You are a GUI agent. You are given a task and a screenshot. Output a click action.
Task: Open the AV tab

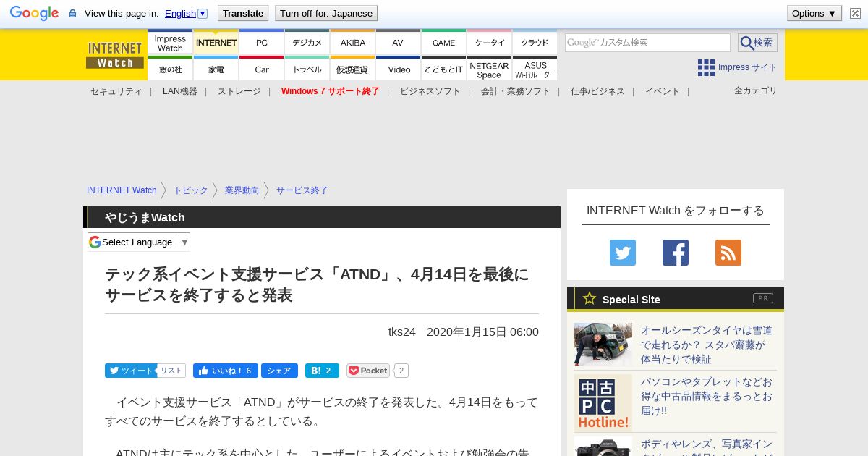pyautogui.click(x=398, y=43)
